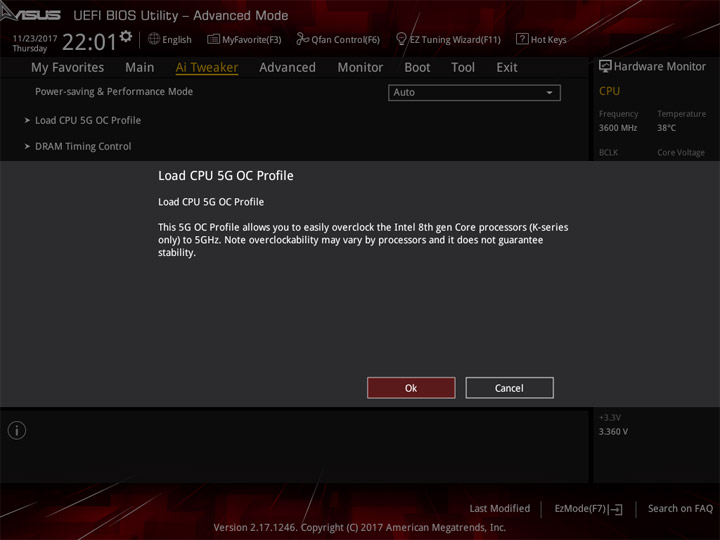Click the EZ Tuning Wizard lightbulb icon
The width and height of the screenshot is (720, 540).
pyautogui.click(x=401, y=39)
